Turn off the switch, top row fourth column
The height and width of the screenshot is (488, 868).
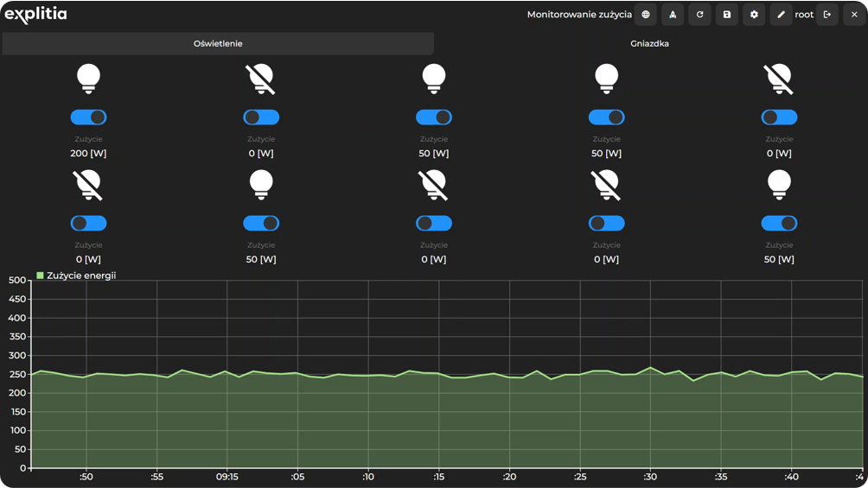click(607, 117)
